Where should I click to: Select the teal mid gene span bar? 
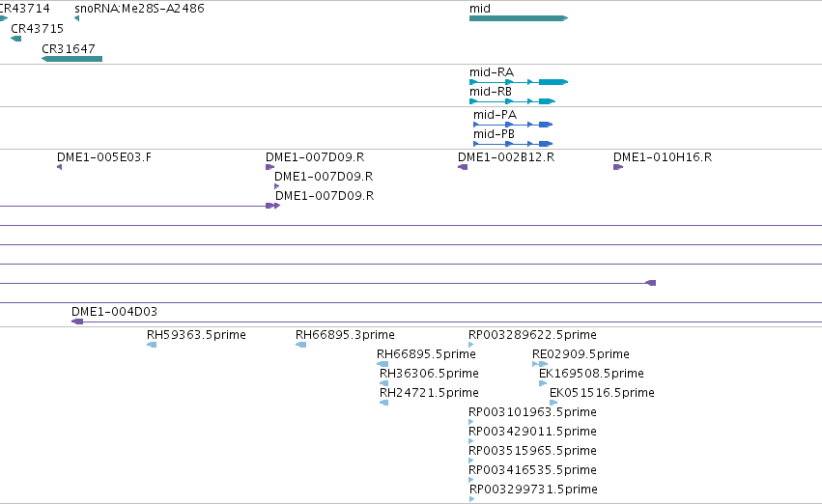point(519,18)
